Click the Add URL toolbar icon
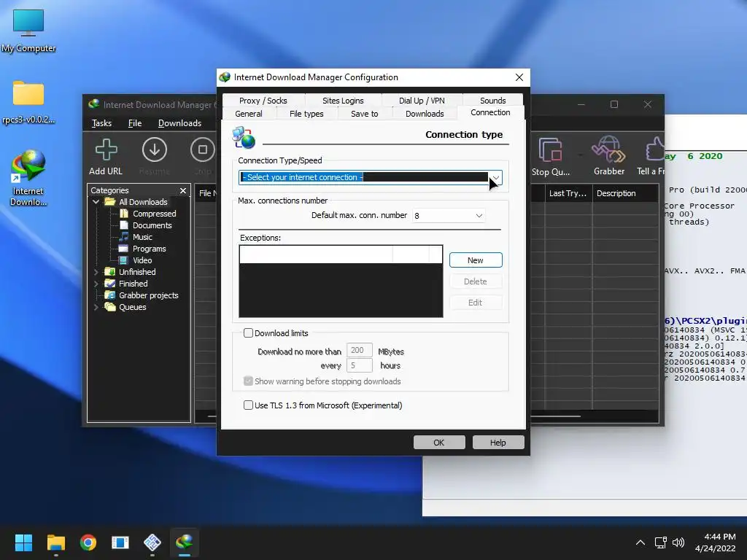The image size is (747, 560). tap(106, 149)
